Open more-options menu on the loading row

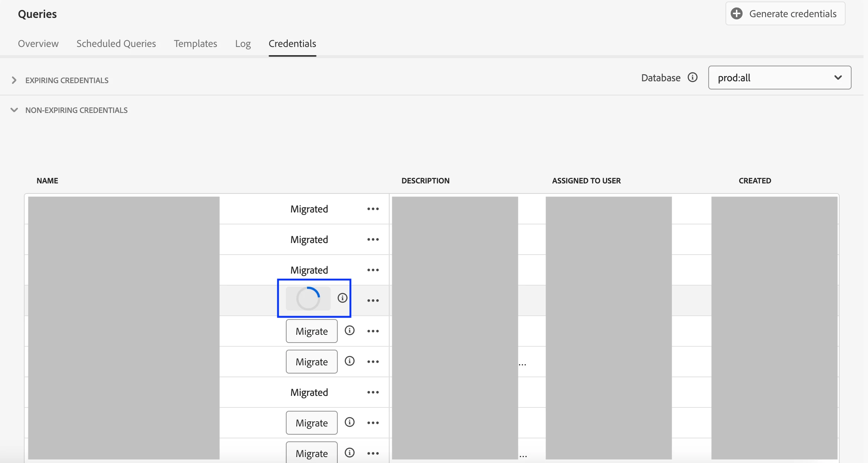[x=373, y=300]
